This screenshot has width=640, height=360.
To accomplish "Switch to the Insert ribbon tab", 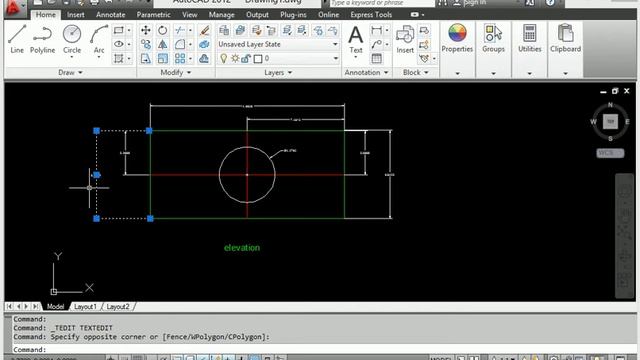I will (x=76, y=15).
